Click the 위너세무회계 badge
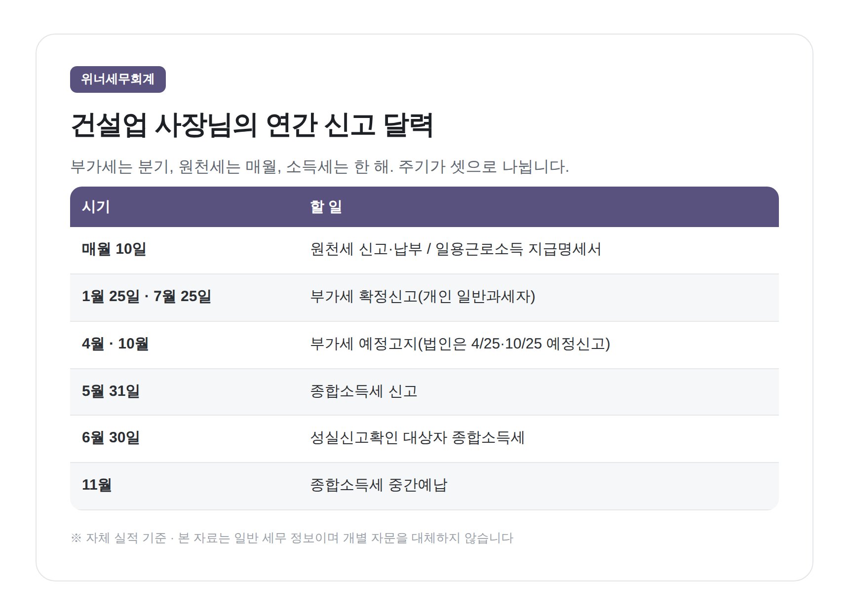849x616 pixels. coord(118,79)
